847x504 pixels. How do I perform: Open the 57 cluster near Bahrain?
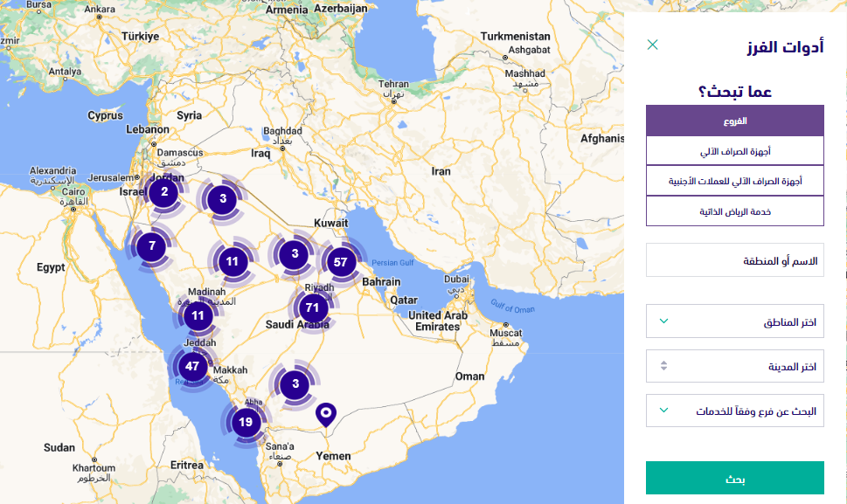click(x=340, y=262)
